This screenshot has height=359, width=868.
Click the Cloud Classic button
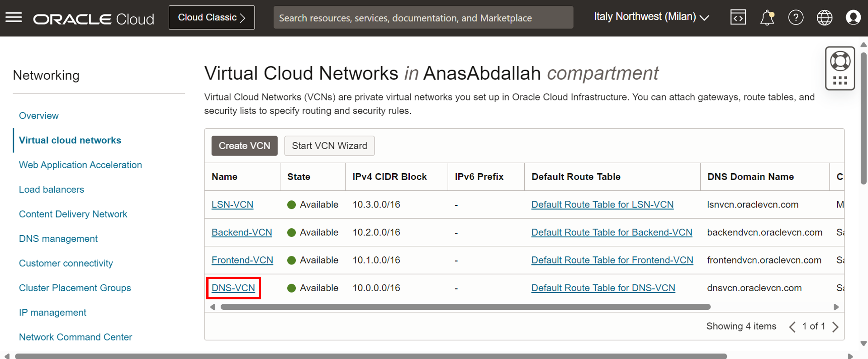pyautogui.click(x=212, y=18)
